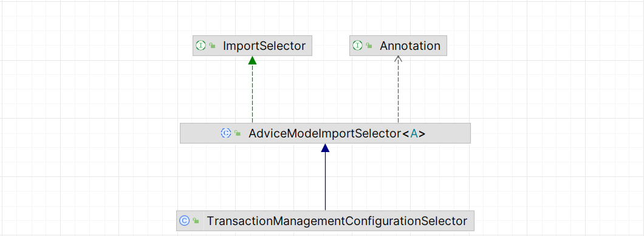Click the blue arrowhead under AdviceModeImportSelector
This screenshot has height=236, width=644.
click(325, 148)
